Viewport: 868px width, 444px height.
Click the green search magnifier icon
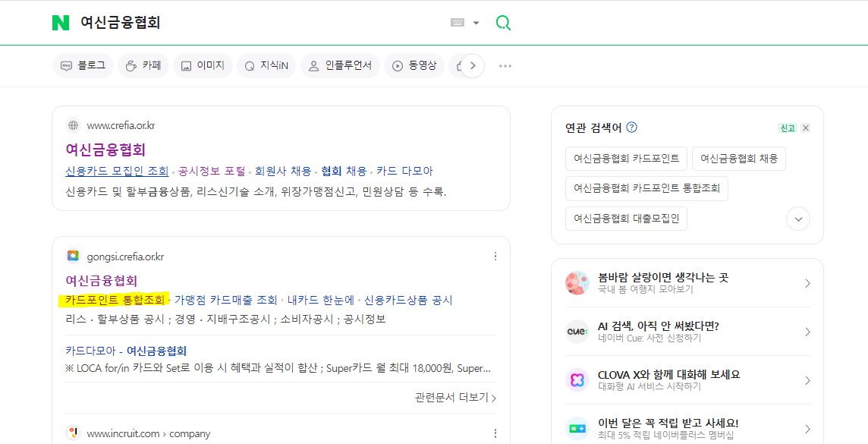[x=502, y=23]
